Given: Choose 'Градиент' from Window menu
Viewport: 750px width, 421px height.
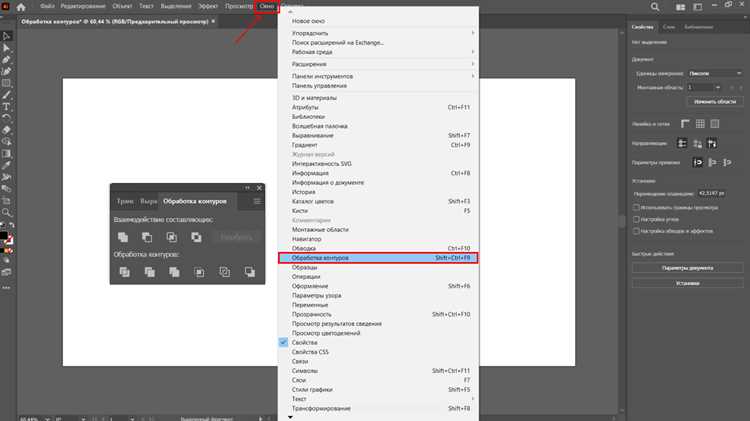Looking at the screenshot, I should click(x=378, y=145).
